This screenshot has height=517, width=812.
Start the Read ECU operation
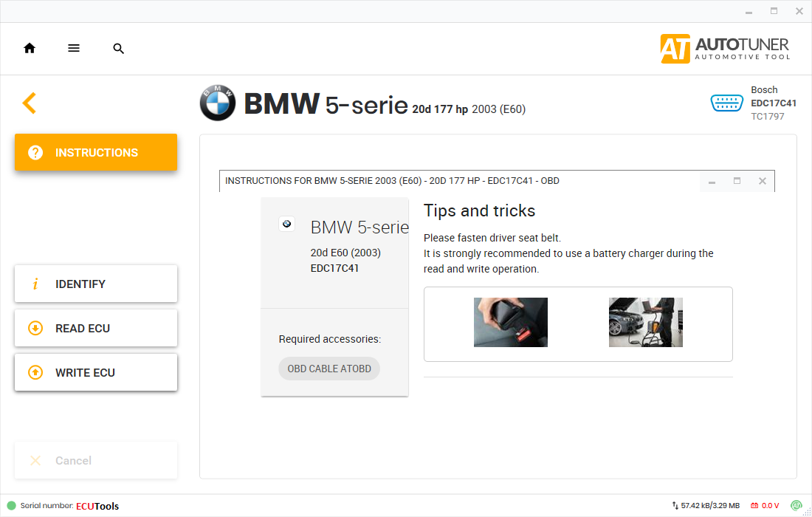pyautogui.click(x=96, y=328)
